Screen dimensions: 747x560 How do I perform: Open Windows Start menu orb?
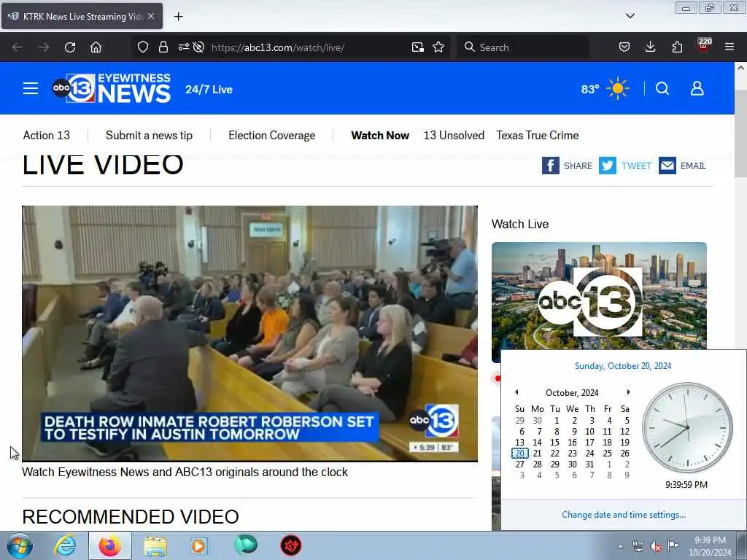coord(20,545)
